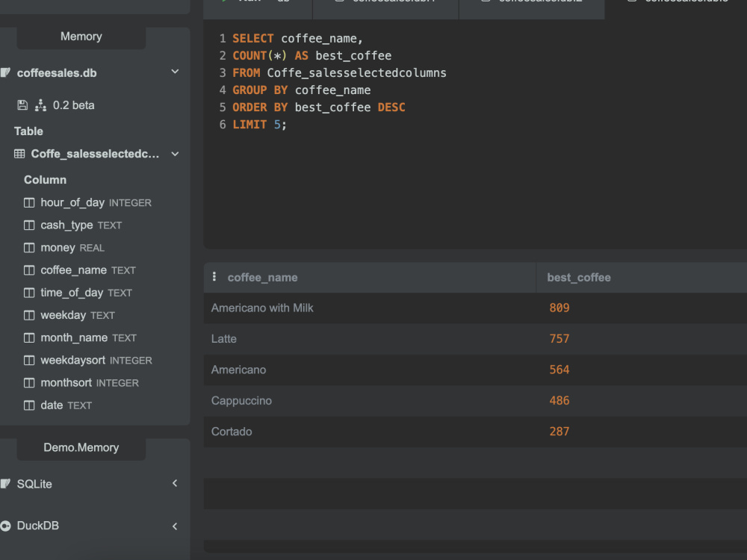The image size is (747, 560).
Task: Select the Coffe_salesselectedc... table name
Action: pos(95,154)
